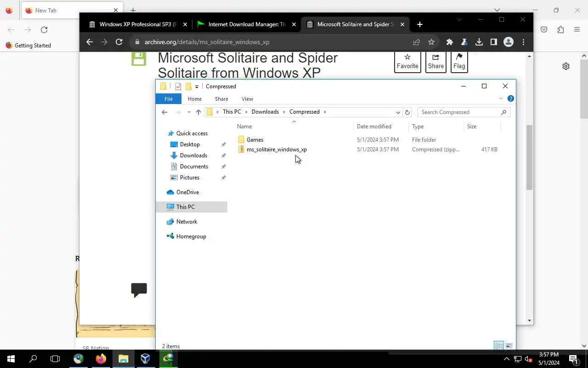Open Chrome extensions puzzle icon
This screenshot has height=368, width=588.
coord(450,42)
